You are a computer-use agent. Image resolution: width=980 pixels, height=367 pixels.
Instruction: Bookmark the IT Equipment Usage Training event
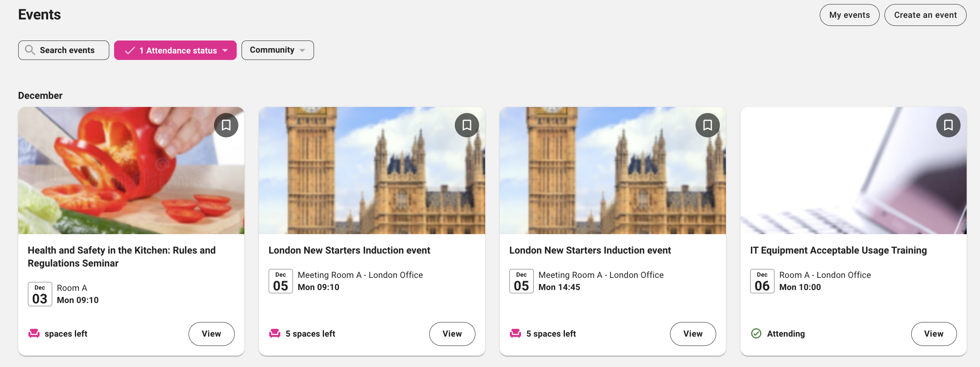pyautogui.click(x=948, y=125)
